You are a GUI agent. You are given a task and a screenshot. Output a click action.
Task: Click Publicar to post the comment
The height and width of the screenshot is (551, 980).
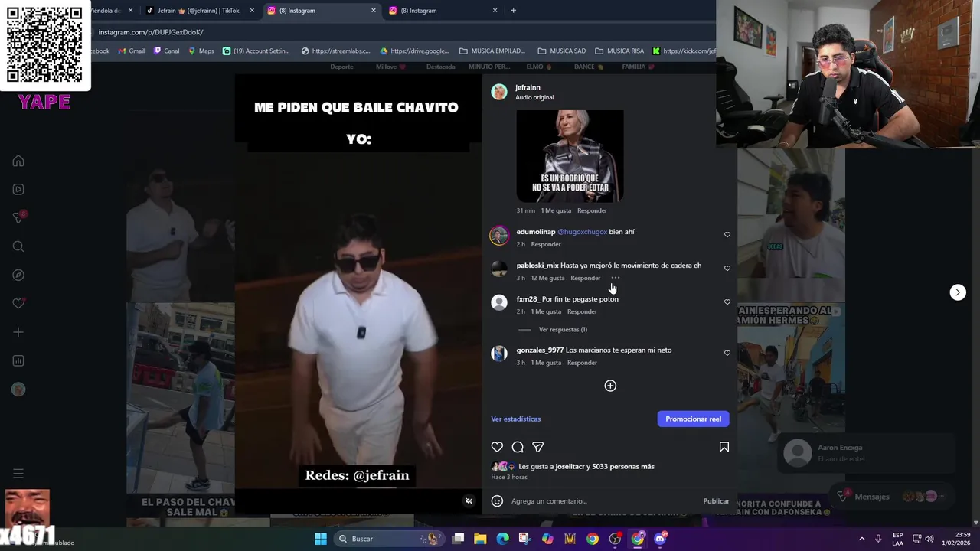(x=716, y=501)
